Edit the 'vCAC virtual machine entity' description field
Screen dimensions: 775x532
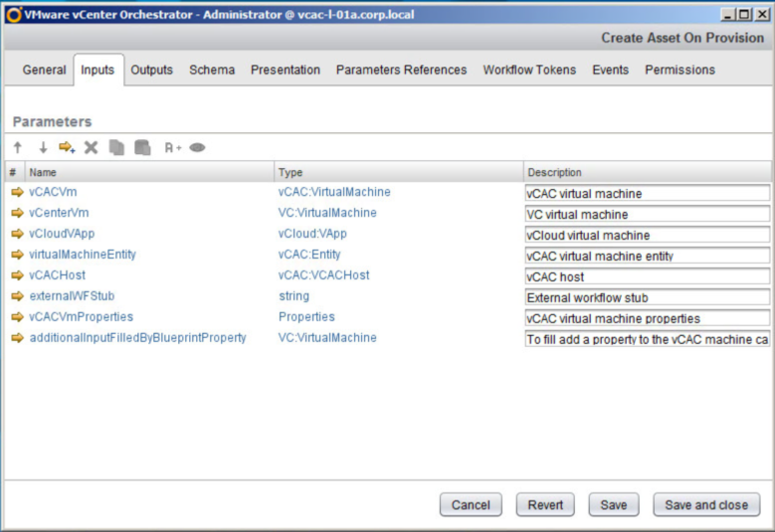click(647, 256)
